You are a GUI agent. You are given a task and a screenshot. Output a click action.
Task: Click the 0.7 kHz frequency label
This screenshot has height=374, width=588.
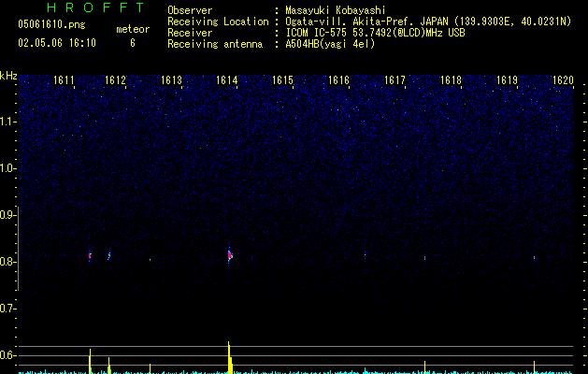click(7, 309)
